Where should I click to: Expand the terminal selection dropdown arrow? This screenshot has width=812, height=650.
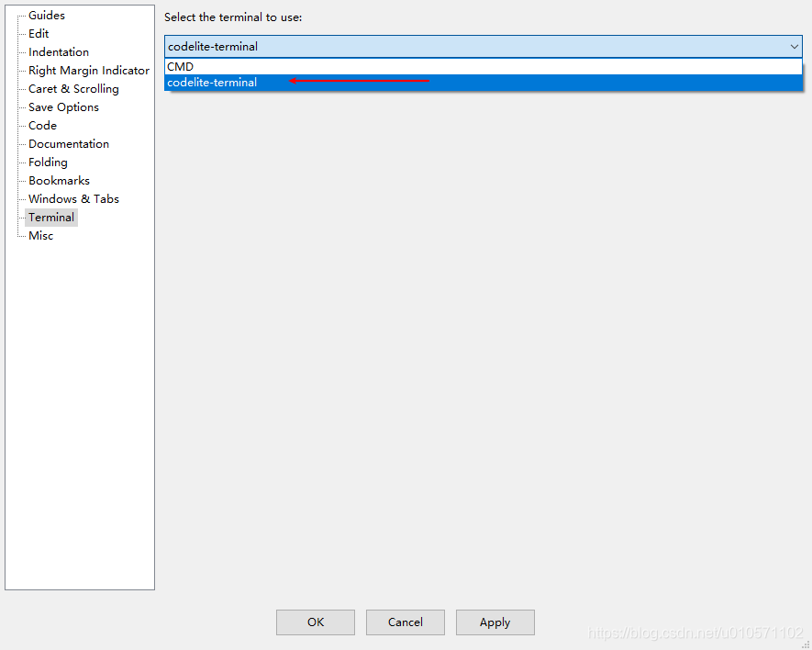pyautogui.click(x=795, y=46)
